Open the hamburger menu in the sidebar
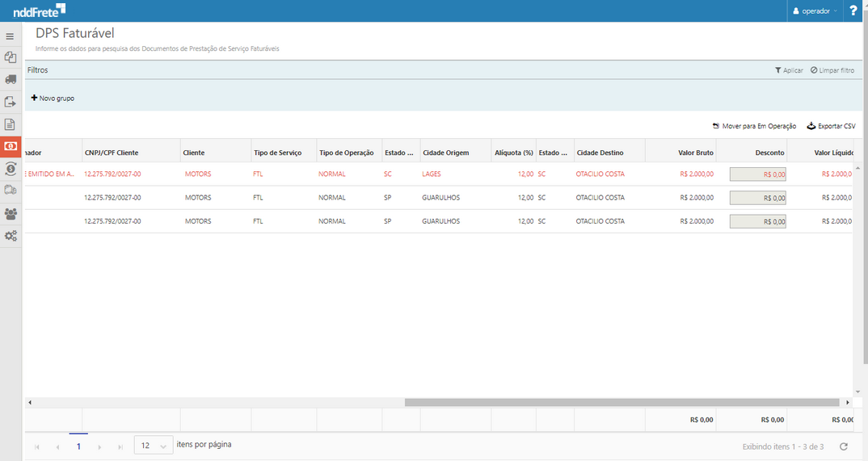The width and height of the screenshot is (868, 461). pos(10,36)
